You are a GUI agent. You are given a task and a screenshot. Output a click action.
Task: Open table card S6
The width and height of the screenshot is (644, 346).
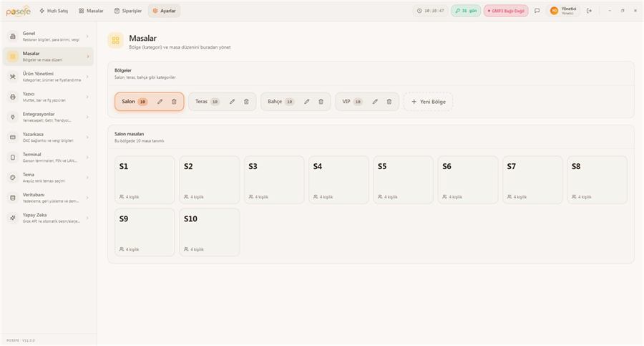tap(468, 180)
